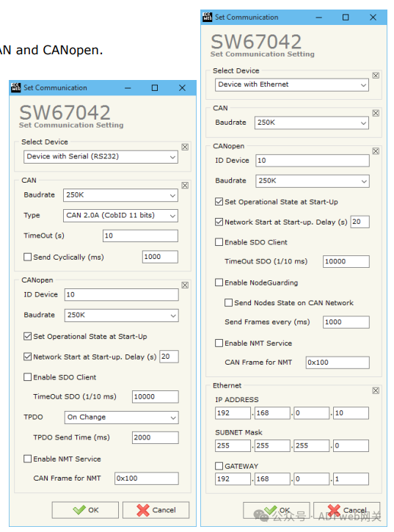Viewport: 394px width, 532px height.
Task: Toggle the GATEWAY checkbox
Action: (x=219, y=466)
